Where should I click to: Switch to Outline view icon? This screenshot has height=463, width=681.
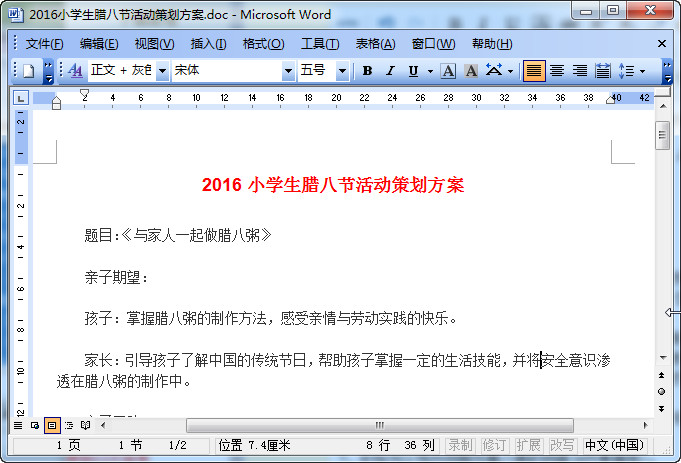(x=69, y=425)
